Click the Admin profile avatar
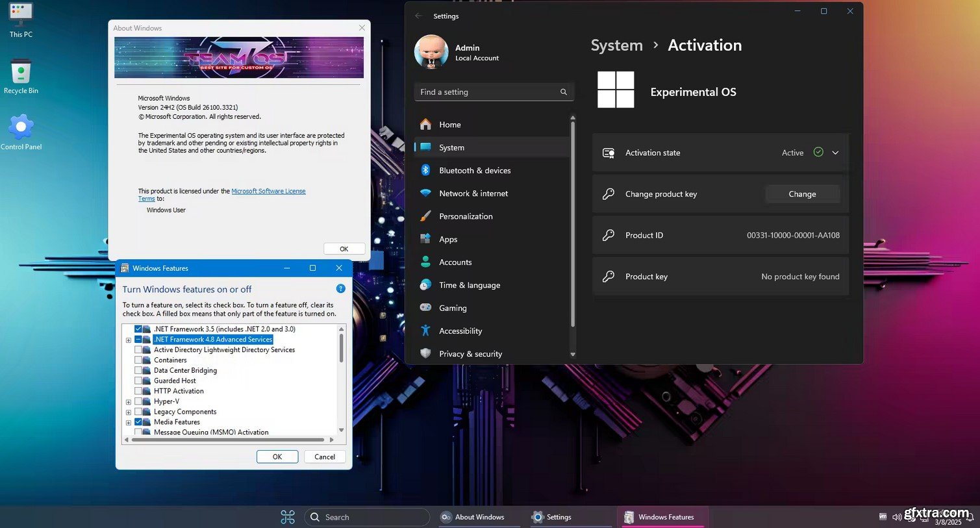The width and height of the screenshot is (980, 528). pos(431,52)
